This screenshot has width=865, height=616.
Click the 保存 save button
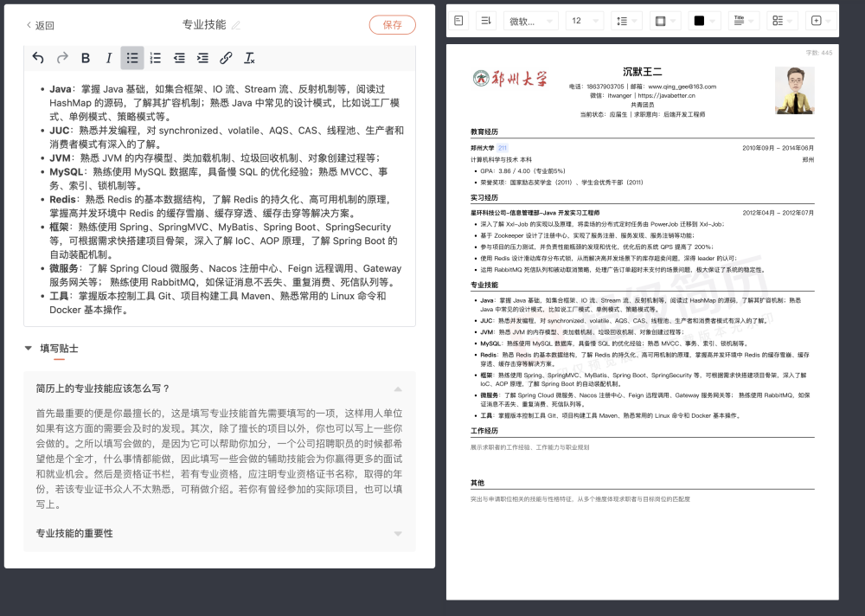coord(392,25)
